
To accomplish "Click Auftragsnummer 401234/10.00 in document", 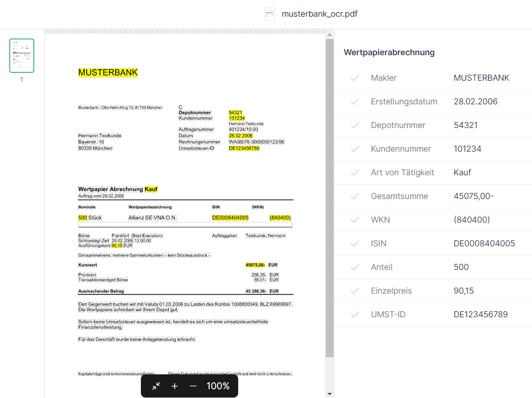I will click(243, 129).
